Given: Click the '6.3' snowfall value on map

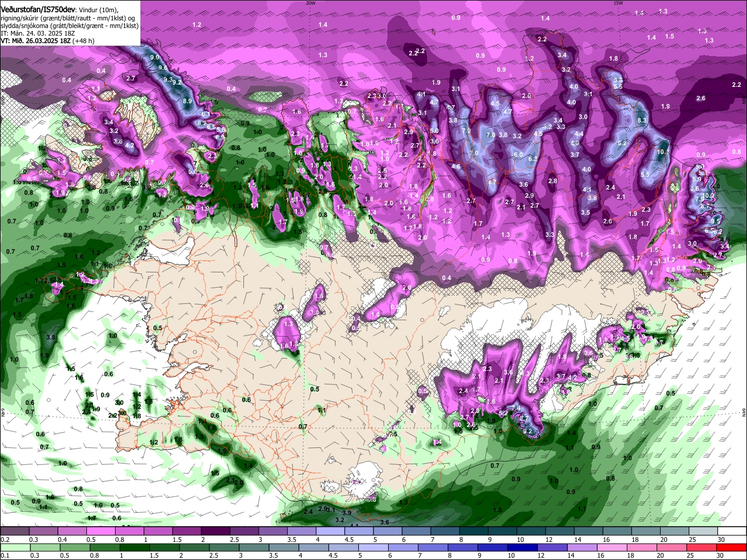Looking at the screenshot, I should point(532,159).
